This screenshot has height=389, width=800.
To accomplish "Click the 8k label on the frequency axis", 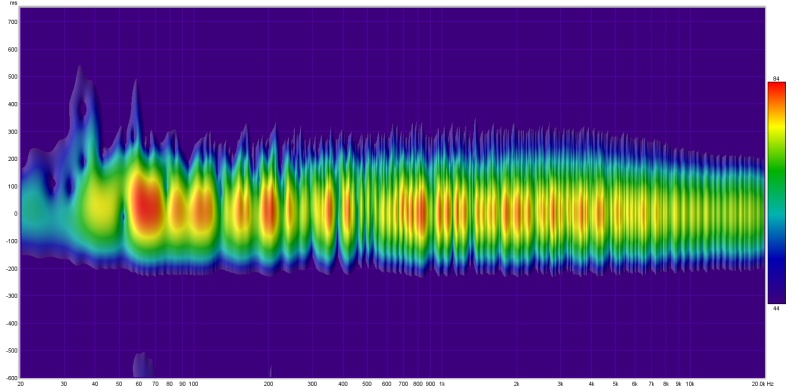I will click(x=666, y=383).
